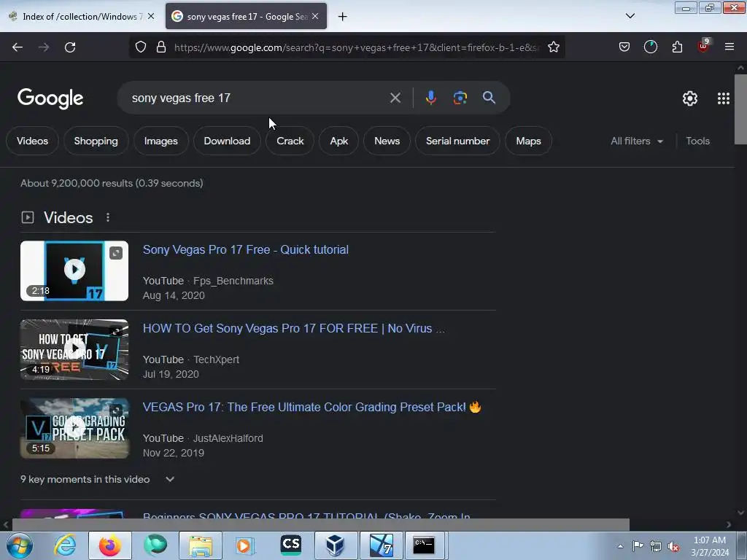Open the Color Grading Preset Pack video link

click(311, 407)
